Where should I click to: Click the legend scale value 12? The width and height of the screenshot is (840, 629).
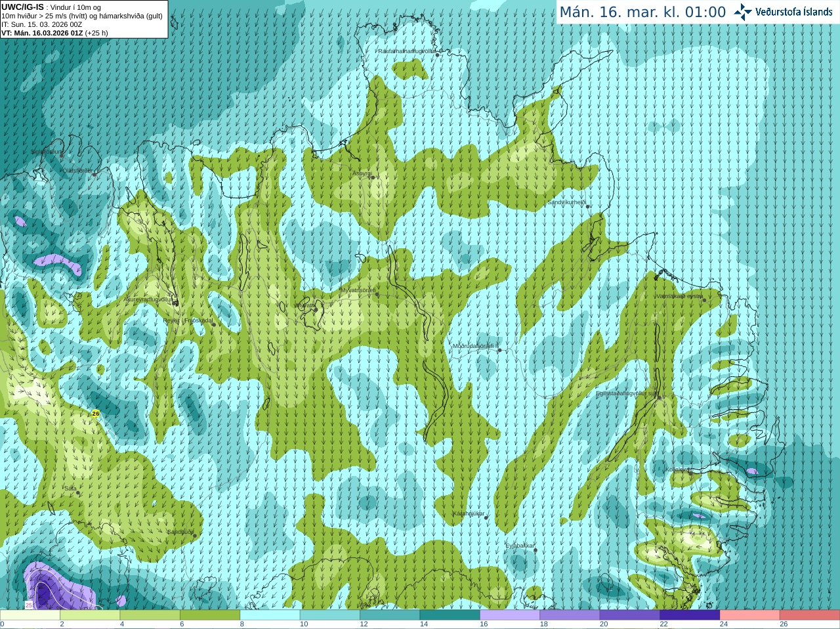[364, 624]
